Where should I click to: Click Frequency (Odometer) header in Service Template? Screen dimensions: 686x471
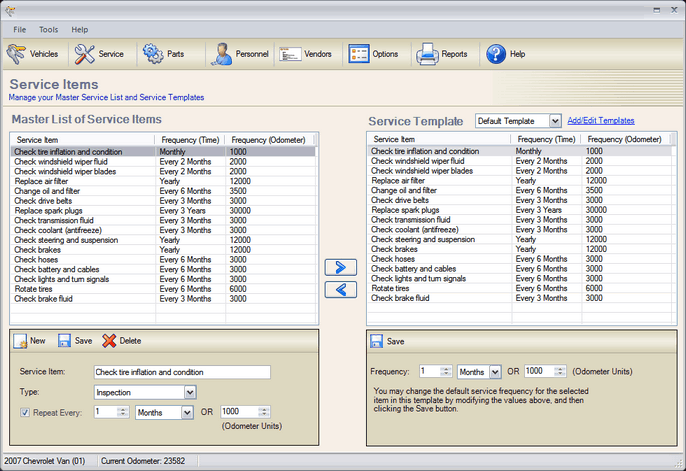pos(624,139)
